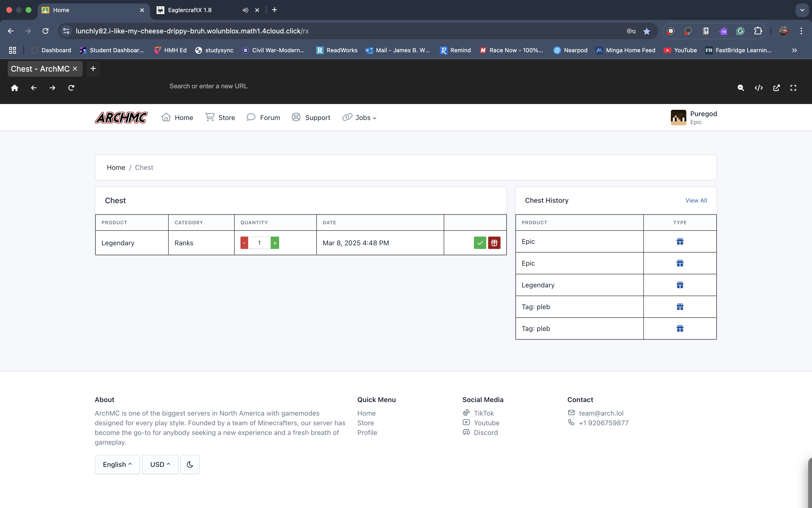Viewport: 812px width, 508px height.
Task: Go to Home in site navigation
Action: pyautogui.click(x=177, y=118)
